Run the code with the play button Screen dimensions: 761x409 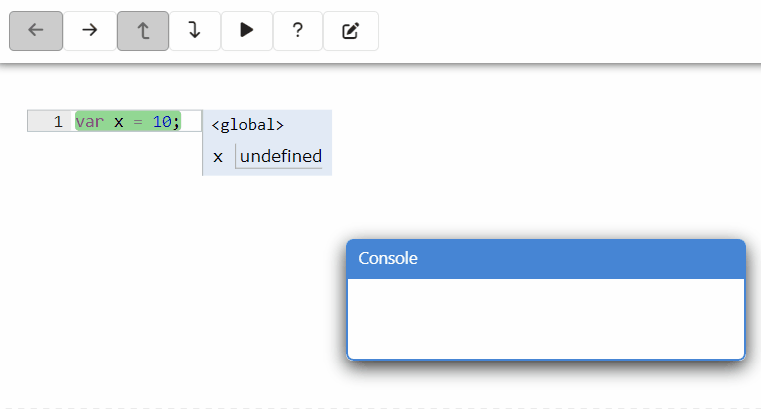tap(246, 31)
